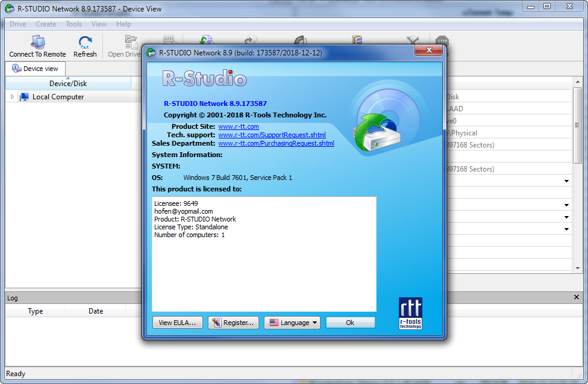This screenshot has width=588, height=384.
Task: Open the www.r-tt.com product site link
Action: point(239,126)
